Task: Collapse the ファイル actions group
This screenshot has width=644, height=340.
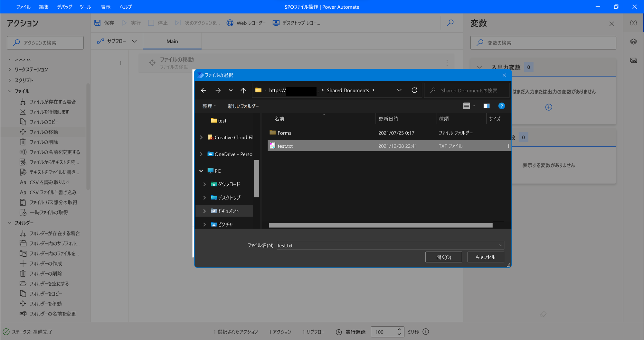Action: coord(10,91)
